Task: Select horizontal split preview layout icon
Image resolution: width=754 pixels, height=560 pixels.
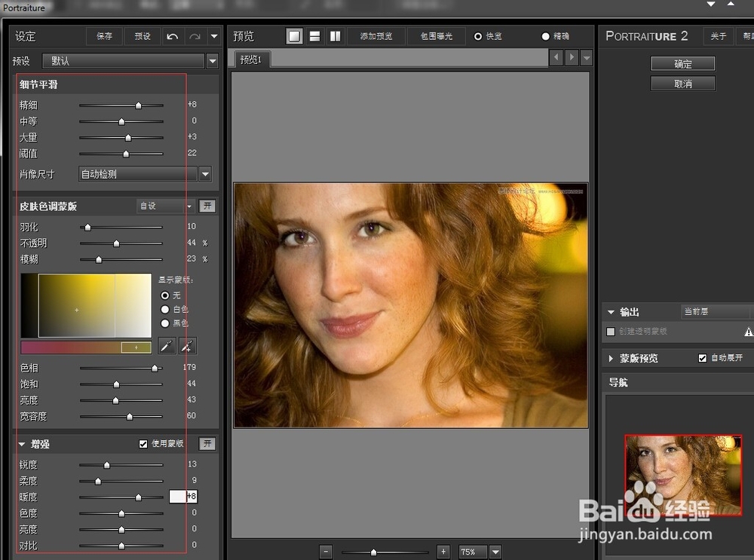Action: pyautogui.click(x=314, y=36)
